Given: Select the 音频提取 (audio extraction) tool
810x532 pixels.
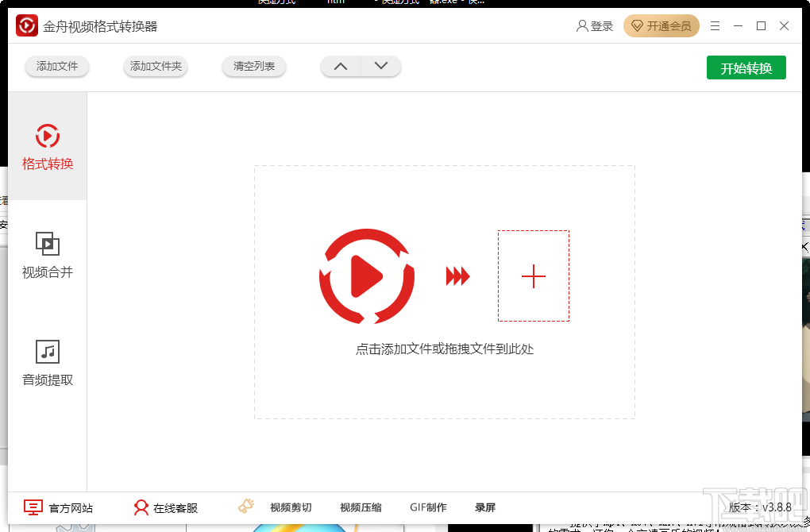Looking at the screenshot, I should 48,363.
